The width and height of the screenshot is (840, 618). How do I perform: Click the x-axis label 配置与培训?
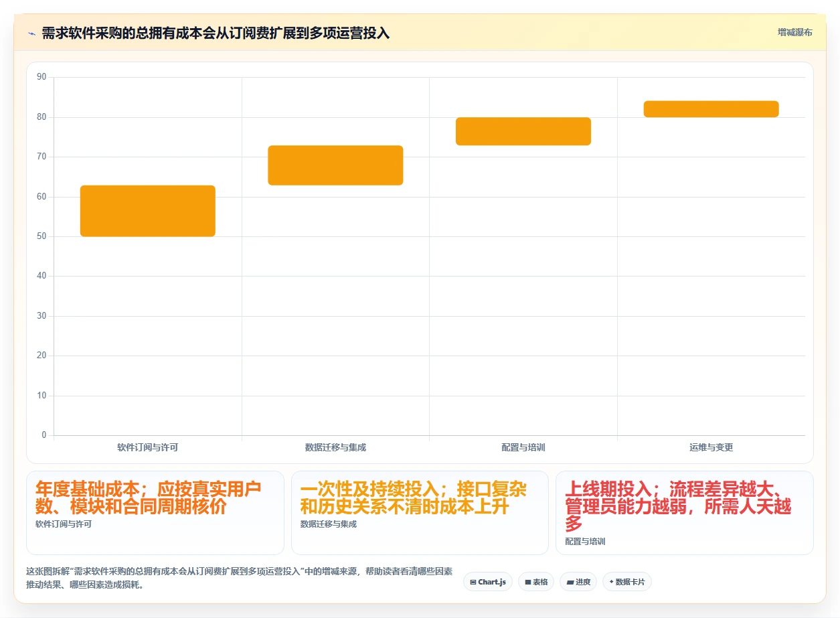point(523,447)
